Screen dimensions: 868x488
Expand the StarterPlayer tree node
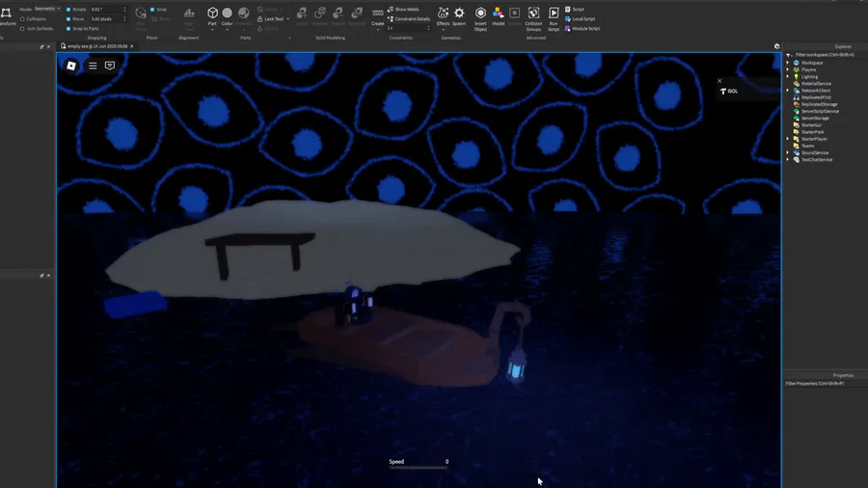[788, 139]
